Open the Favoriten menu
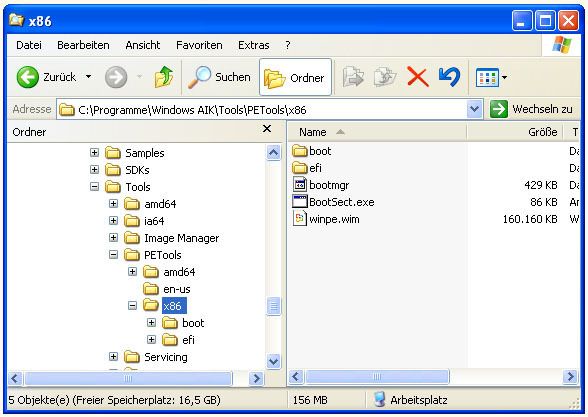The image size is (588, 417). [x=199, y=45]
